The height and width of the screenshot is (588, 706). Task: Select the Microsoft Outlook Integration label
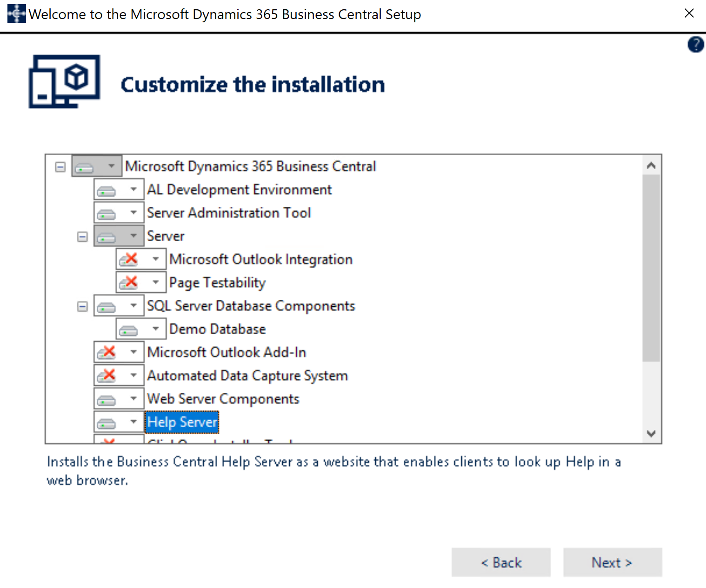pyautogui.click(x=261, y=259)
